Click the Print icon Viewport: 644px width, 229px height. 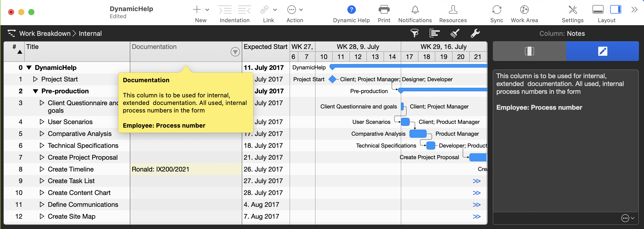384,10
